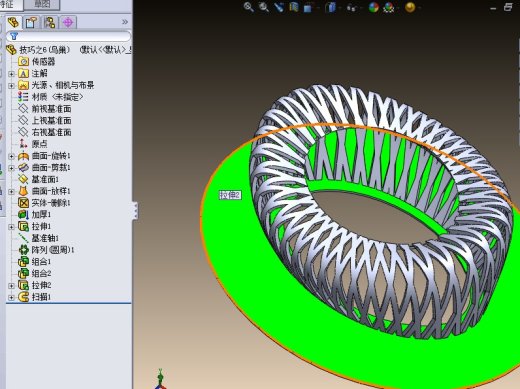The image size is (520, 389).
Task: Select the 原点 origin item
Action: tap(39, 144)
